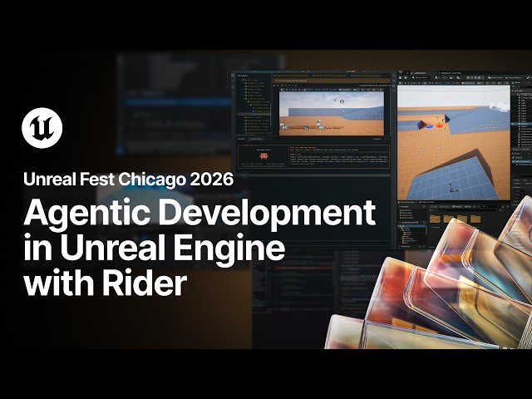Open the C++ folder in Content Browser

pyautogui.click(x=435, y=219)
